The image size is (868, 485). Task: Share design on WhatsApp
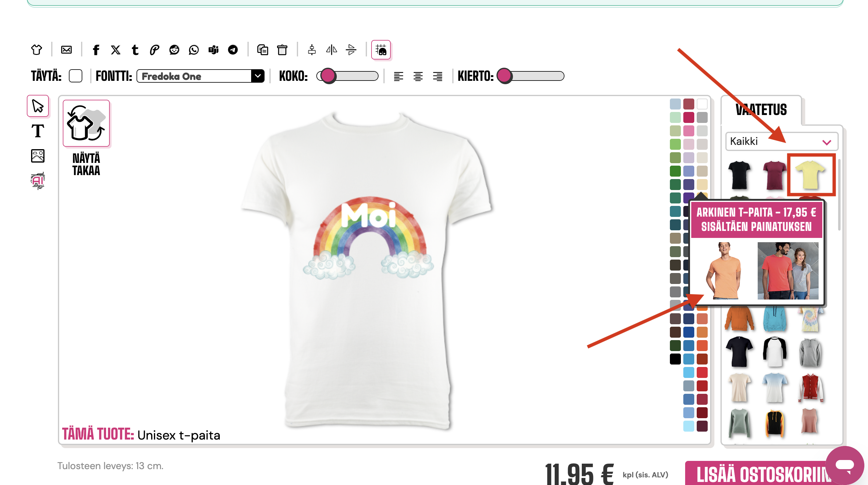point(194,50)
